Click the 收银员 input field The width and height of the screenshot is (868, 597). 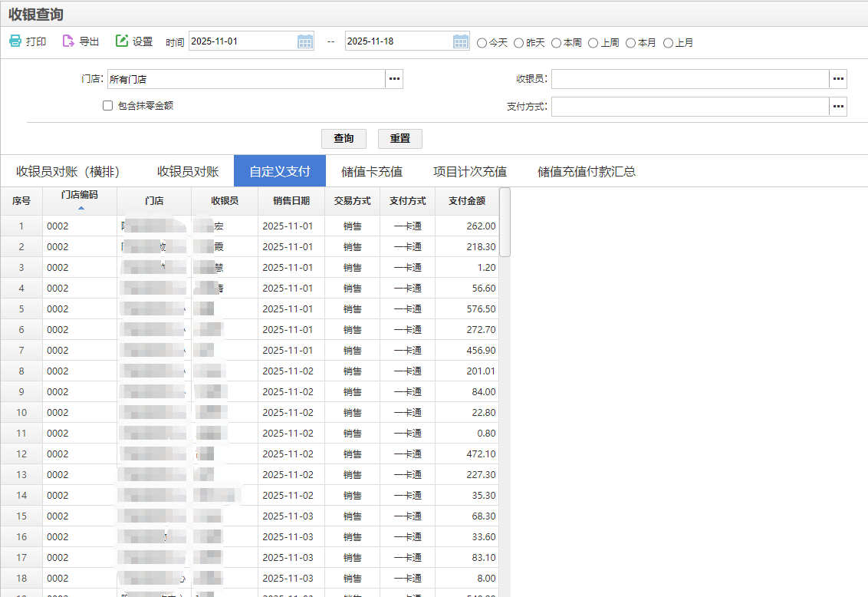pyautogui.click(x=689, y=79)
